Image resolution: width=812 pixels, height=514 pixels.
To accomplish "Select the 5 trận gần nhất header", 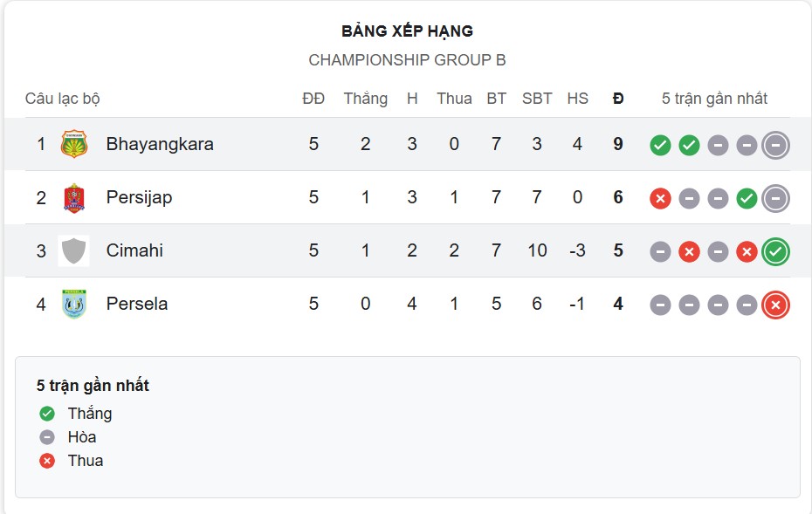I will (714, 99).
